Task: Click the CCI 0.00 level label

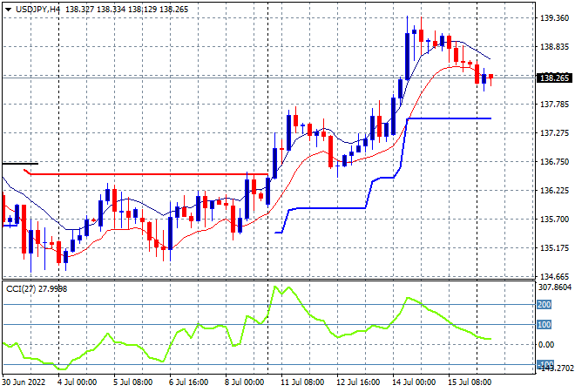Action: (546, 345)
